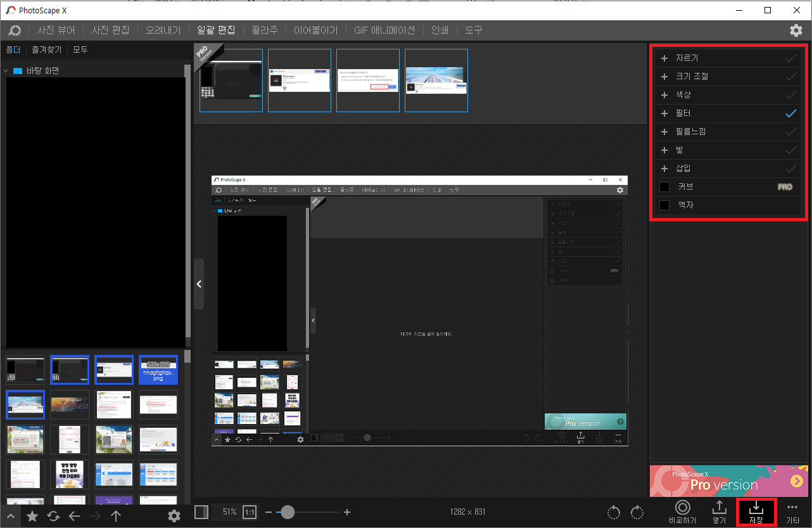Click the 저장 save icon
The height and width of the screenshot is (528, 812).
pos(756,507)
